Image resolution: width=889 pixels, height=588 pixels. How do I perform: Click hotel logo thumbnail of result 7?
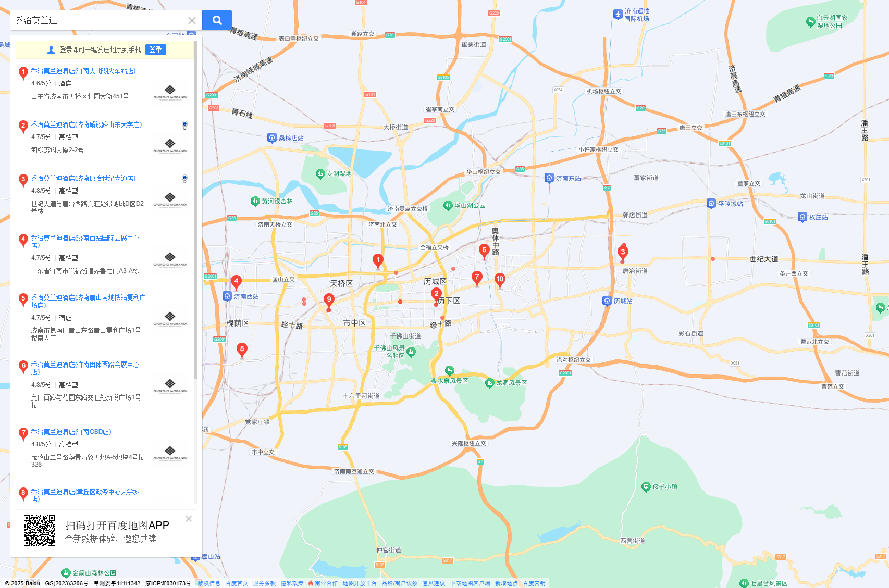[170, 453]
